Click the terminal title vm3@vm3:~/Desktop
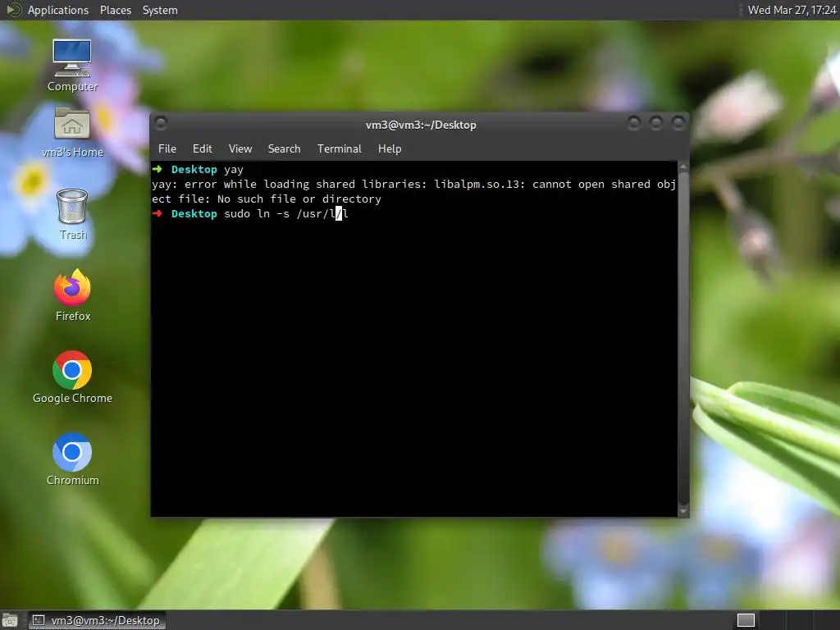The height and width of the screenshot is (630, 840). [x=421, y=125]
